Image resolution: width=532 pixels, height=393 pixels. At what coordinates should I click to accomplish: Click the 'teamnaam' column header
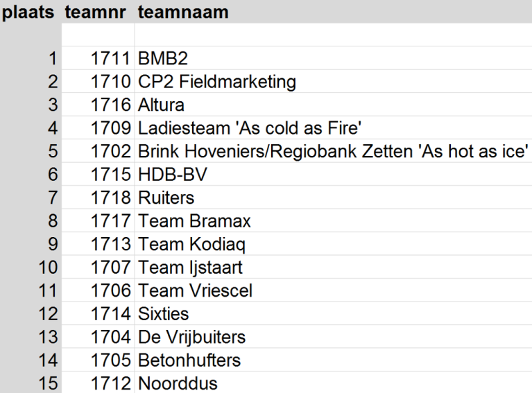coord(183,12)
